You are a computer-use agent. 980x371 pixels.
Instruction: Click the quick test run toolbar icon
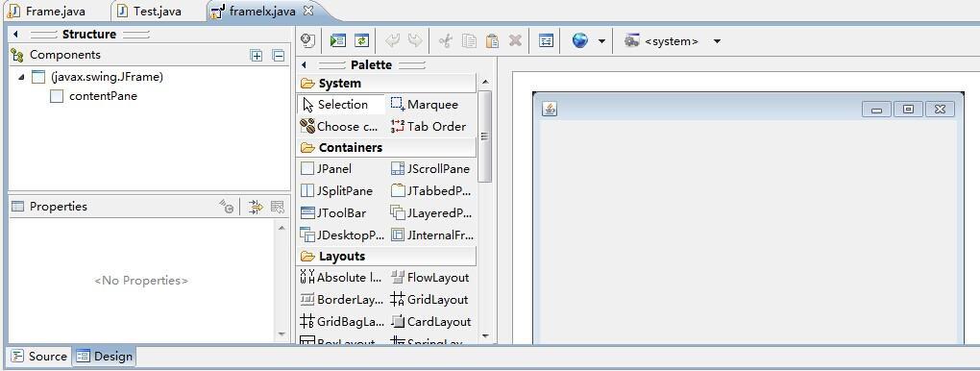[337, 41]
